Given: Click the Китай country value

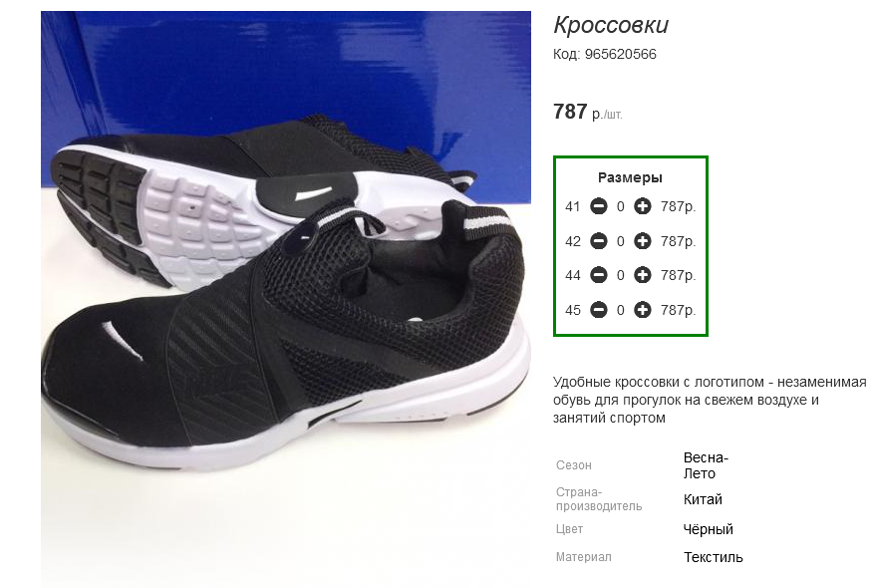Looking at the screenshot, I should [703, 500].
